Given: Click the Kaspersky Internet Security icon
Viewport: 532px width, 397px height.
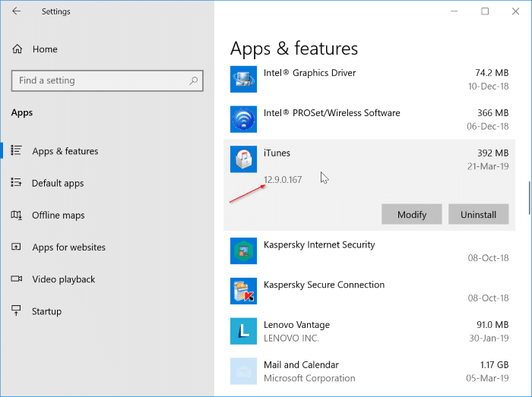Looking at the screenshot, I should point(243,250).
